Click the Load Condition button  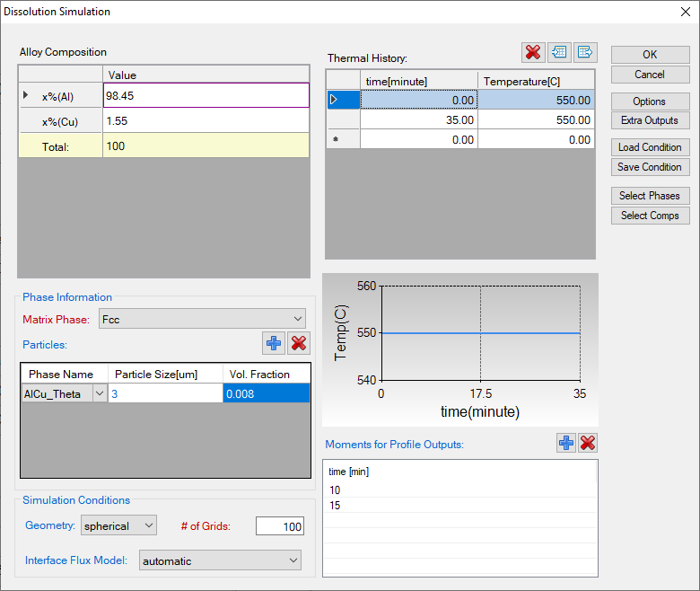pyautogui.click(x=650, y=147)
